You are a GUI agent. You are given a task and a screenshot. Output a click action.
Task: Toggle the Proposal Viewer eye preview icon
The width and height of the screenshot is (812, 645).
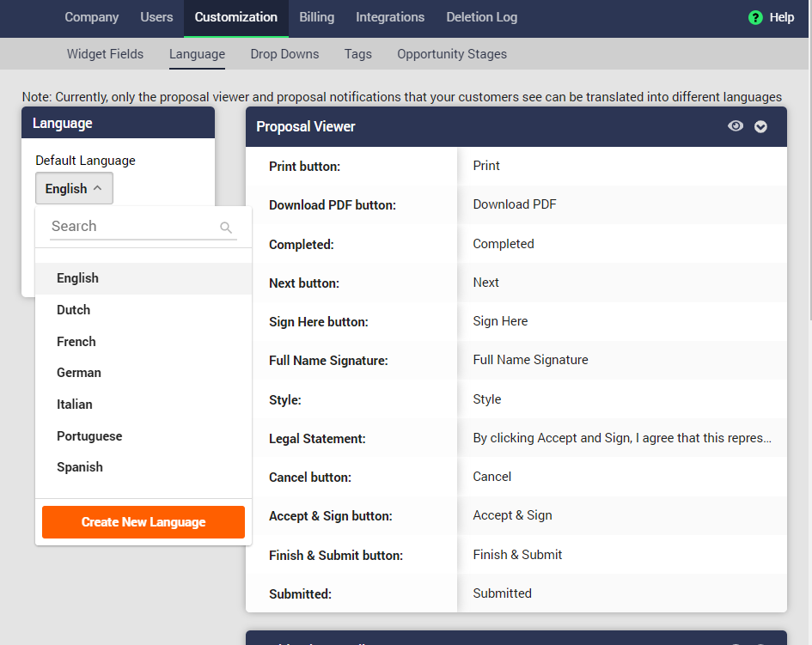[736, 126]
